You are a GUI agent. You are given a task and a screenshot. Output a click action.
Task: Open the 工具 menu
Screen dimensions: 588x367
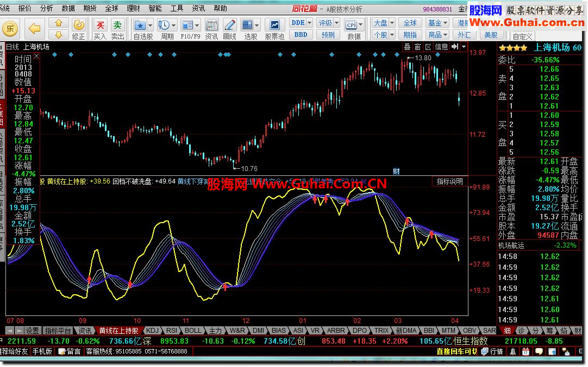177,8
